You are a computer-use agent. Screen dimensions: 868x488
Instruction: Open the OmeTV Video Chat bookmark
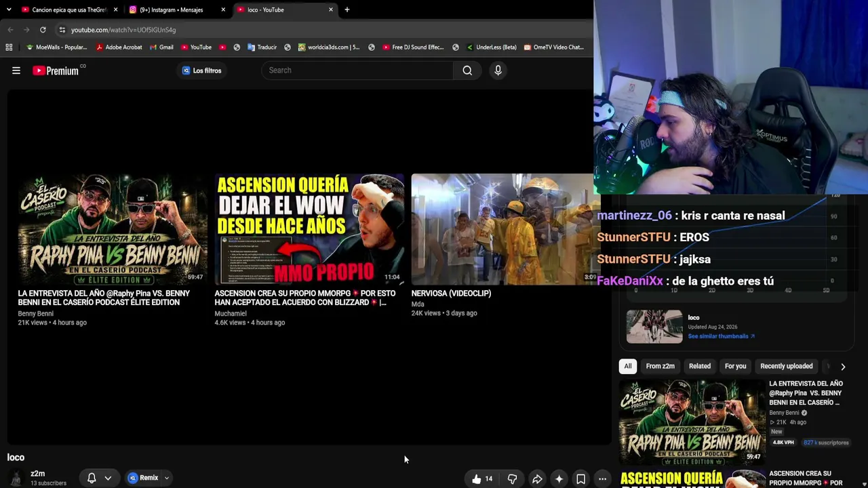(x=553, y=47)
